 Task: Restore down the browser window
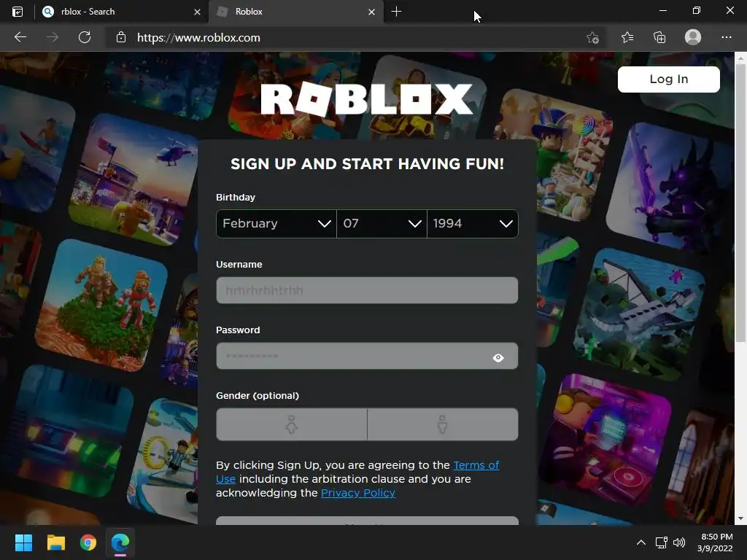(697, 11)
